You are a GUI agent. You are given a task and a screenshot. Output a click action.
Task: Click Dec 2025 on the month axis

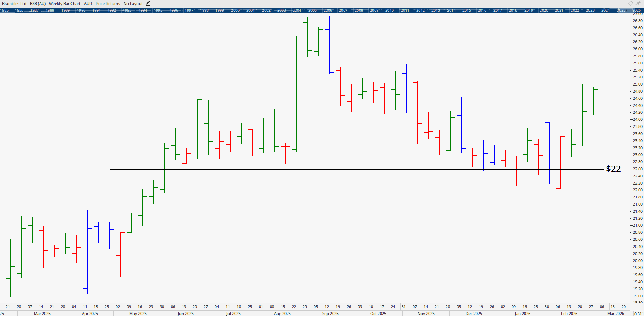point(473,314)
